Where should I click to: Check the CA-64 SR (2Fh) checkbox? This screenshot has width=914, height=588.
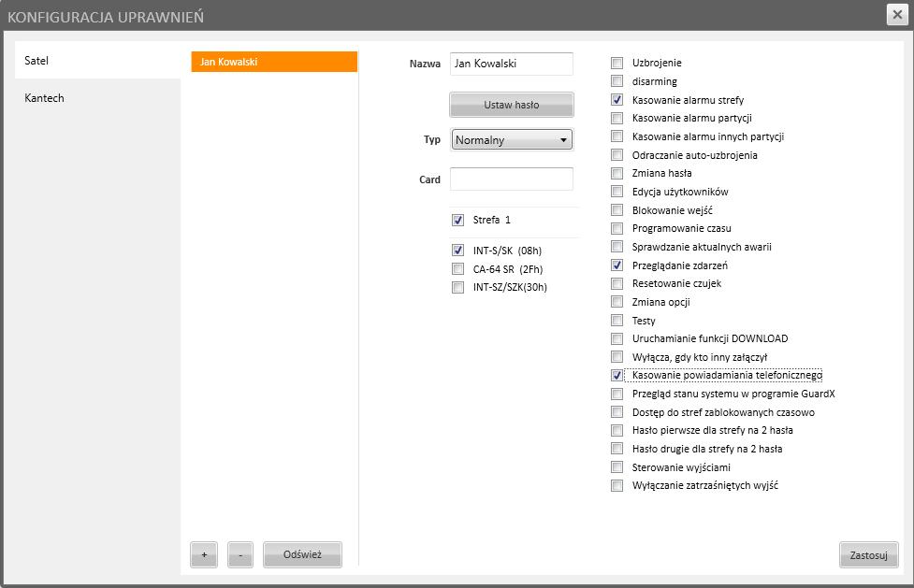click(457, 268)
